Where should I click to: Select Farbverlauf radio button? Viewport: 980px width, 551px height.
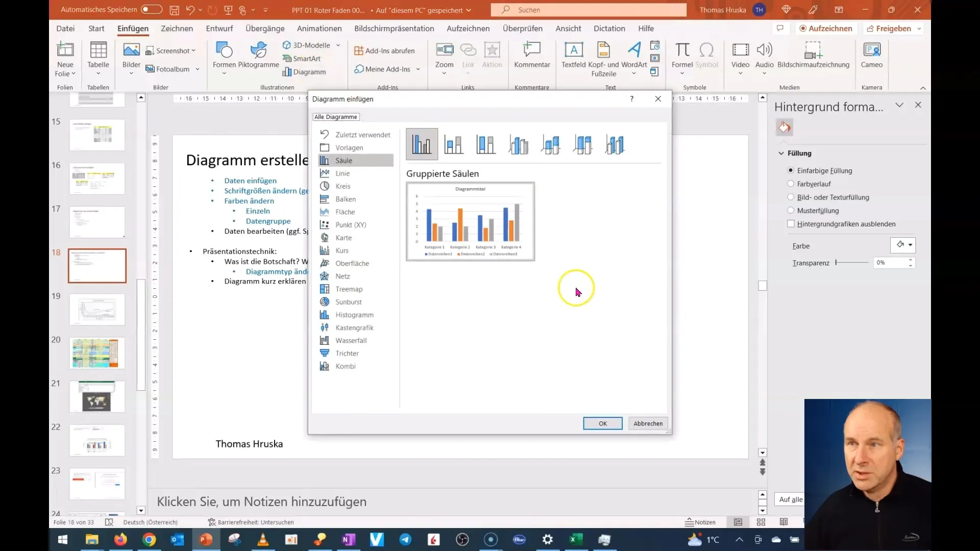(791, 184)
